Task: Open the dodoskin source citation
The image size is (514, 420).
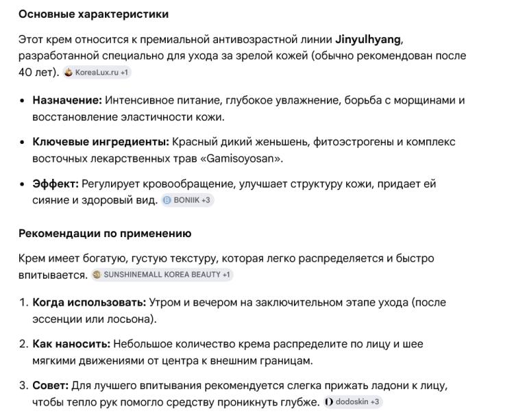Action: (352, 402)
